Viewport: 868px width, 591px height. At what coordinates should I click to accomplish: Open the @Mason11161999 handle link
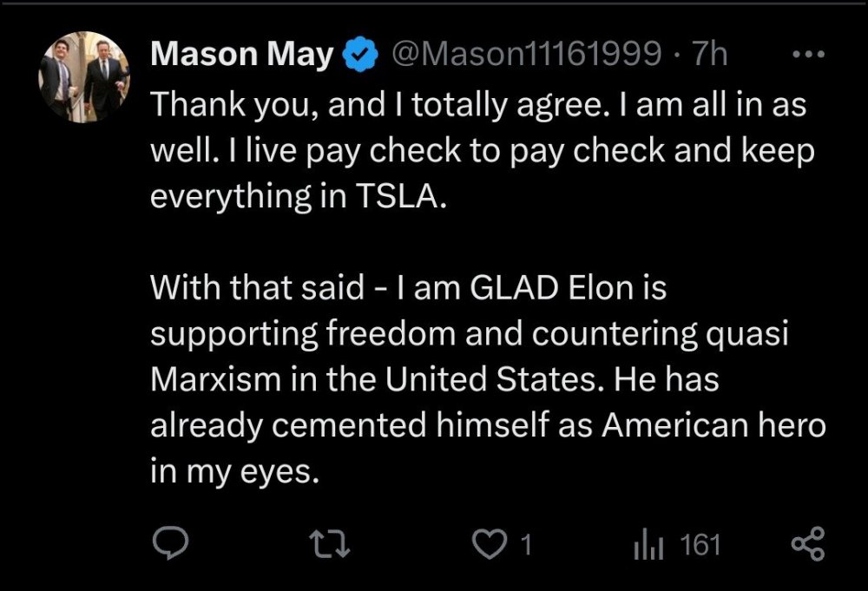(x=526, y=56)
